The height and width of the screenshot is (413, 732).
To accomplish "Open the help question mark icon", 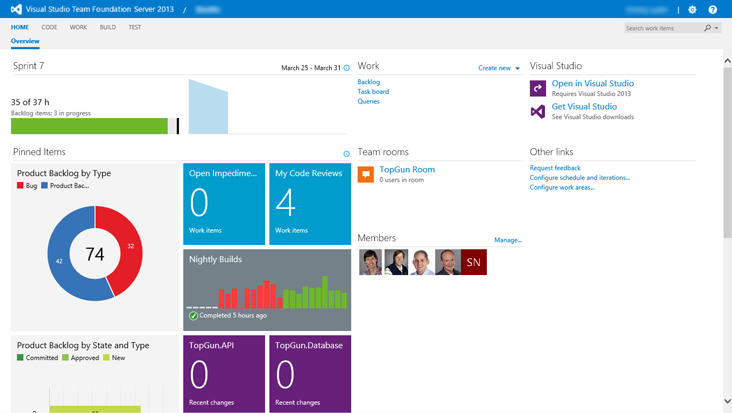I will (712, 9).
